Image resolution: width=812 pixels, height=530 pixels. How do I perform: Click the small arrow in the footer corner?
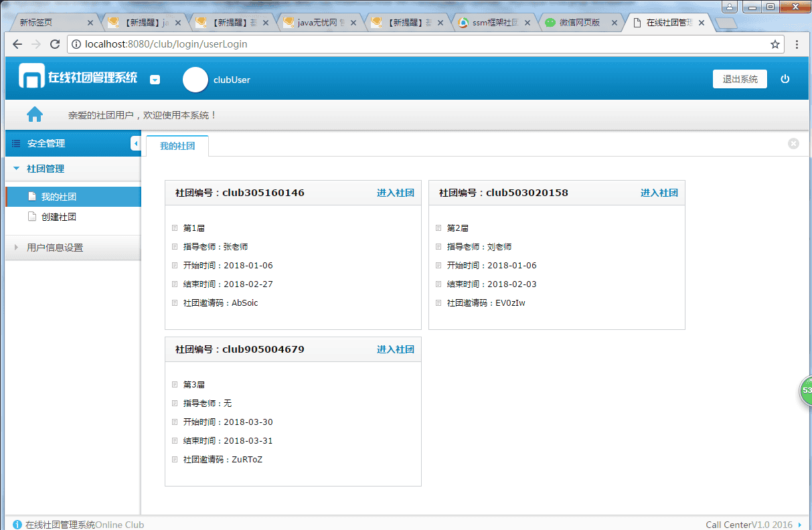click(801, 525)
